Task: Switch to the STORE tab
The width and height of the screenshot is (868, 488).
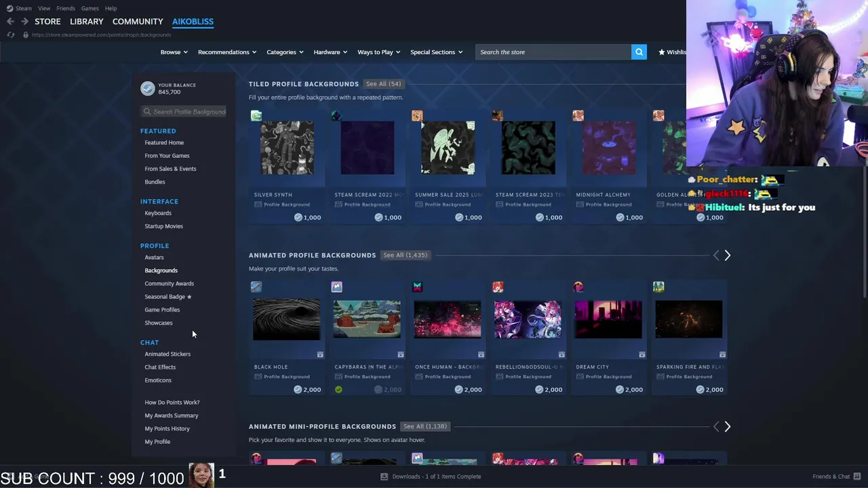Action: [47, 22]
